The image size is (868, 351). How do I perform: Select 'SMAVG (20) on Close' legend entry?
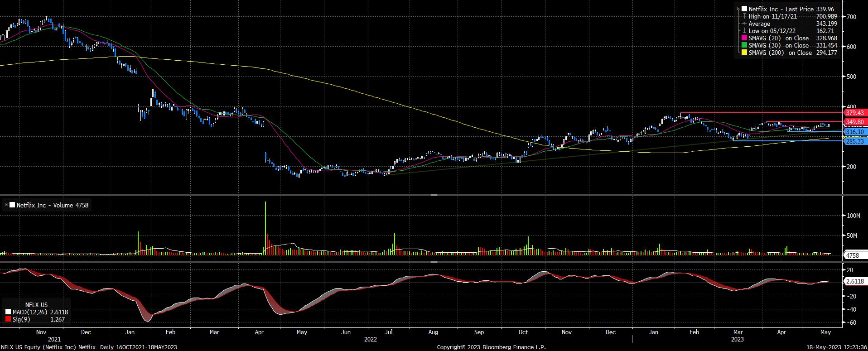[779, 38]
